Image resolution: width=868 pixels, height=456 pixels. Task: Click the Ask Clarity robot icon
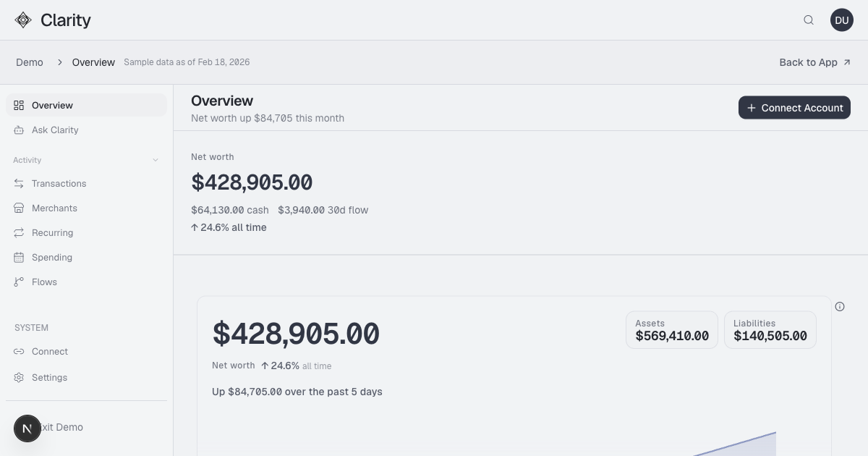[19, 130]
